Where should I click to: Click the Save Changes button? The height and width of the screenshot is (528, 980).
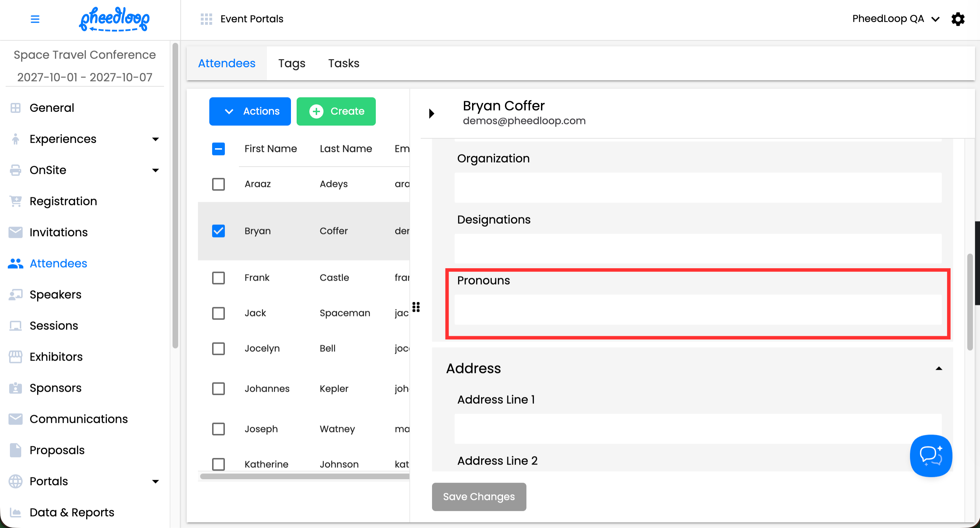tap(479, 497)
